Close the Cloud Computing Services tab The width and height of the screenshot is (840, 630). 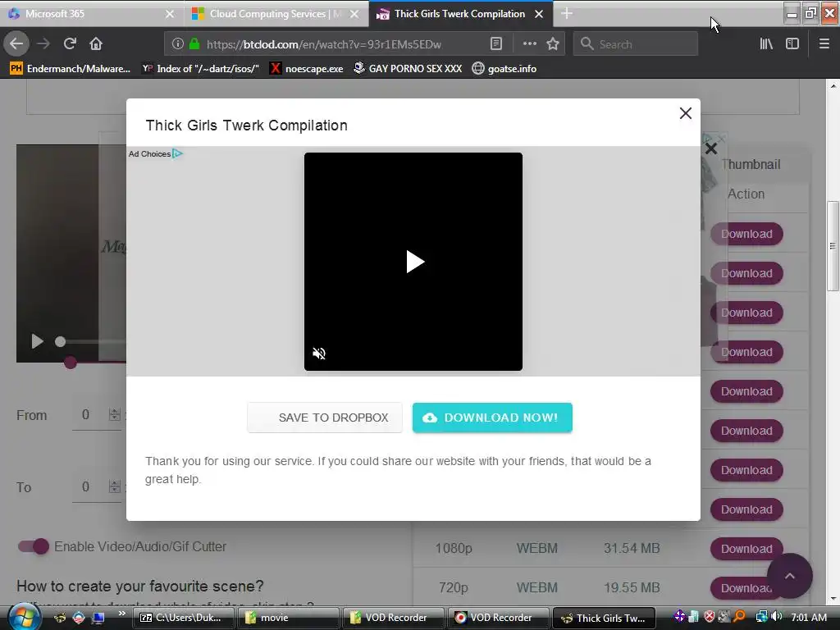pyautogui.click(x=354, y=14)
